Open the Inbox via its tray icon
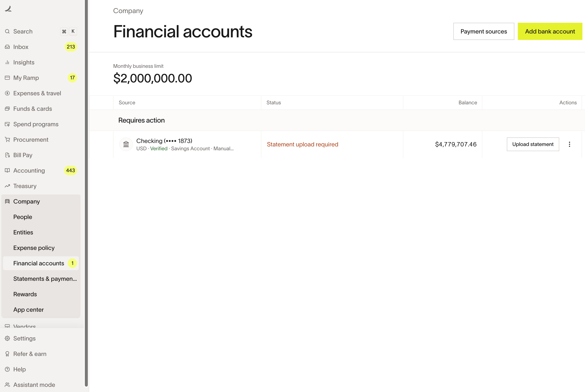Viewport: 585px width, 392px height. tap(7, 47)
